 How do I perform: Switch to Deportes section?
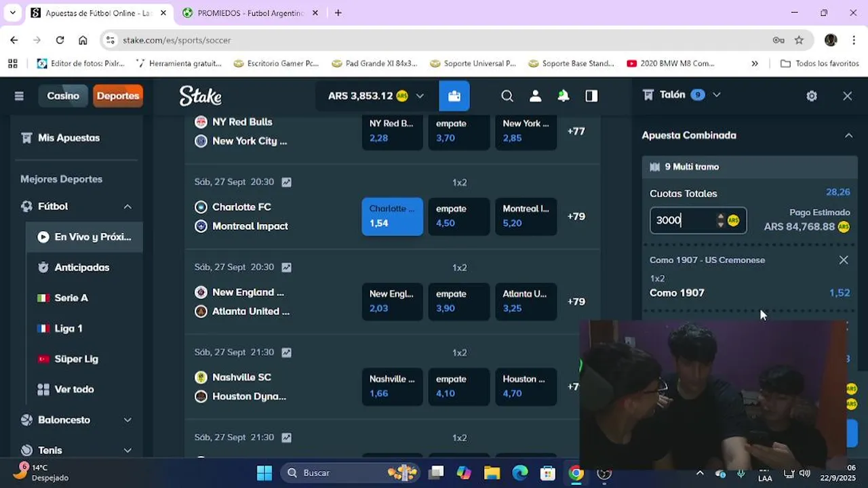point(118,96)
